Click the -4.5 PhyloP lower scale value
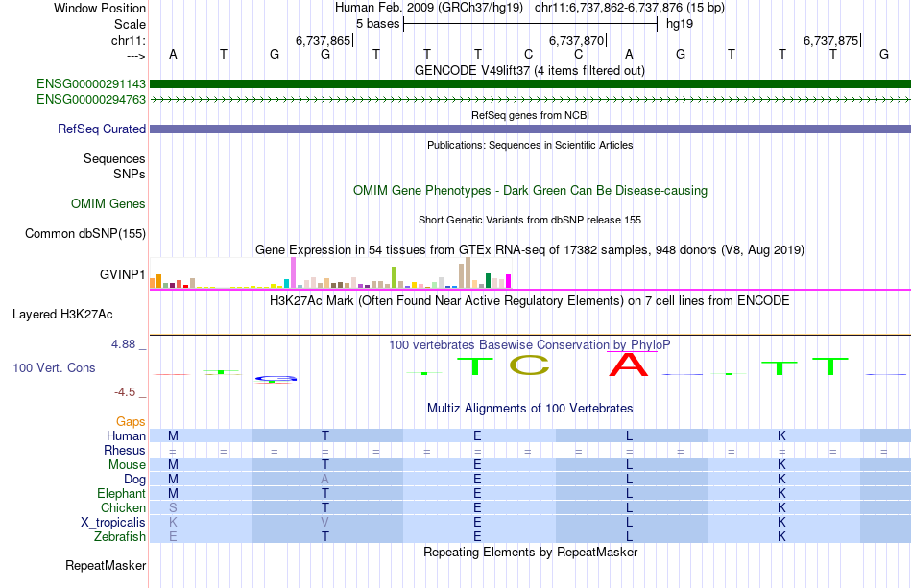Viewport: 912px width, 588px height. [x=125, y=392]
